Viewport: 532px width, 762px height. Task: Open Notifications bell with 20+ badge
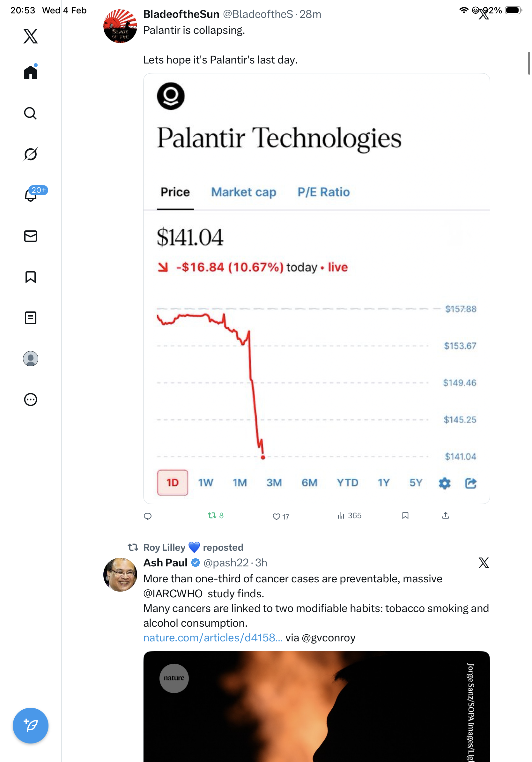[x=31, y=195]
